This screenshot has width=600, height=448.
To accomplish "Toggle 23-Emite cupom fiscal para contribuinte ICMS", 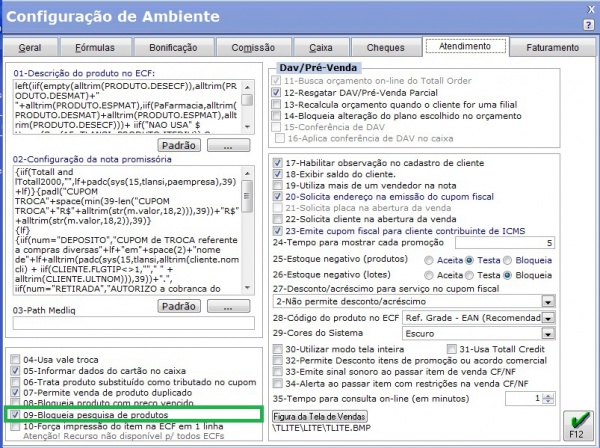I will click(277, 231).
